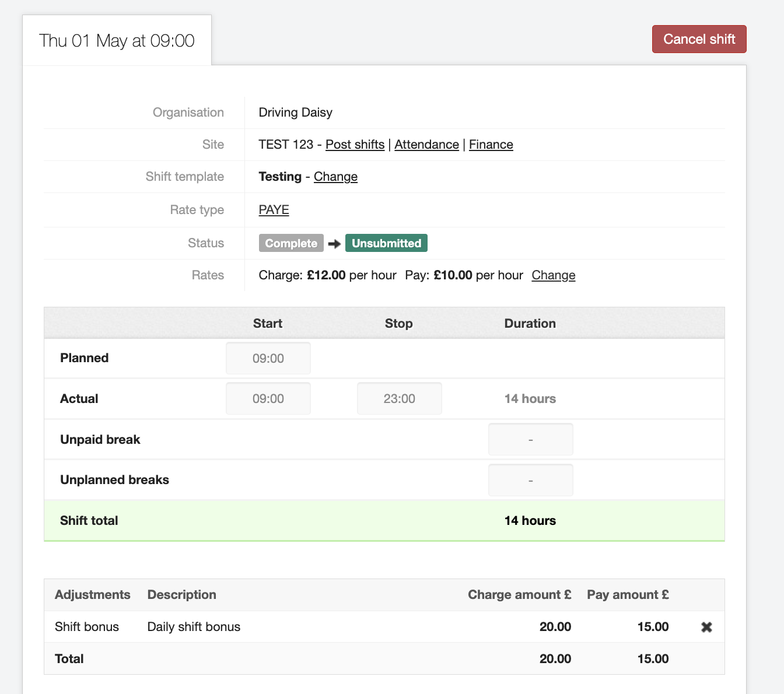Edit the Actual start time field
Screen dimensions: 784x694
268,399
